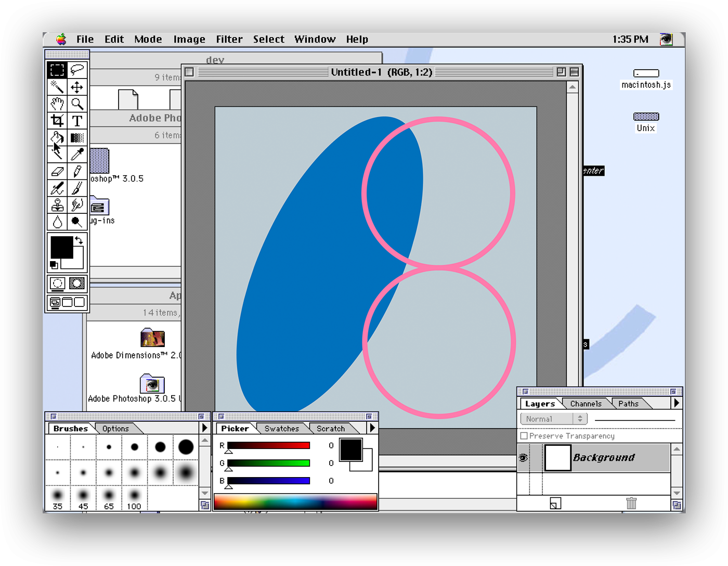Select the Lasso tool
The height and width of the screenshot is (566, 728).
click(77, 70)
